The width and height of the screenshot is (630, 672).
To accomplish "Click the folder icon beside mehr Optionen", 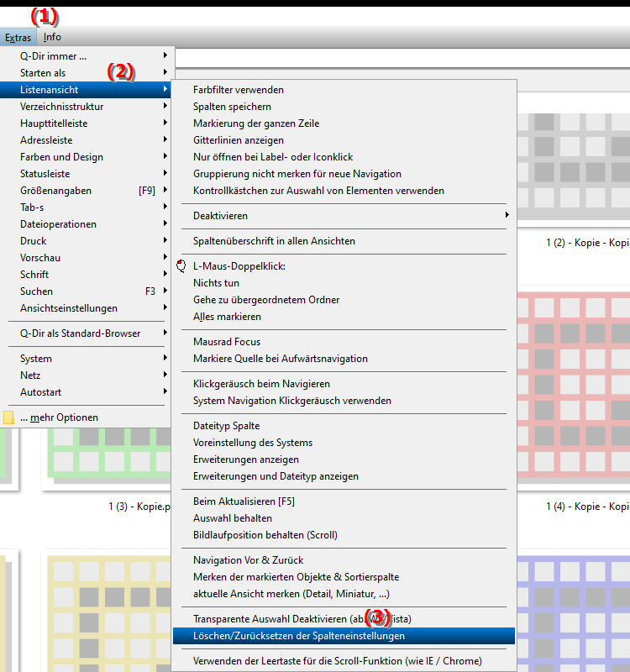I will tap(8, 417).
